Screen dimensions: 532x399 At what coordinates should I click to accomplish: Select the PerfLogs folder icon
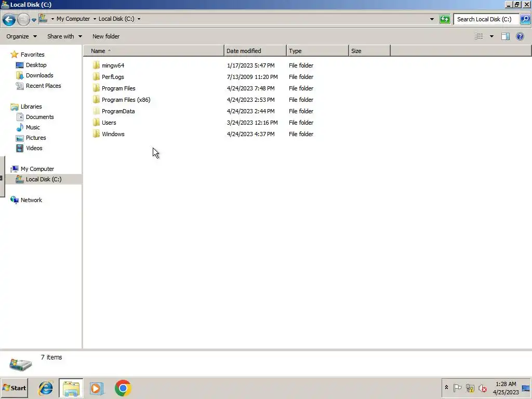96,77
